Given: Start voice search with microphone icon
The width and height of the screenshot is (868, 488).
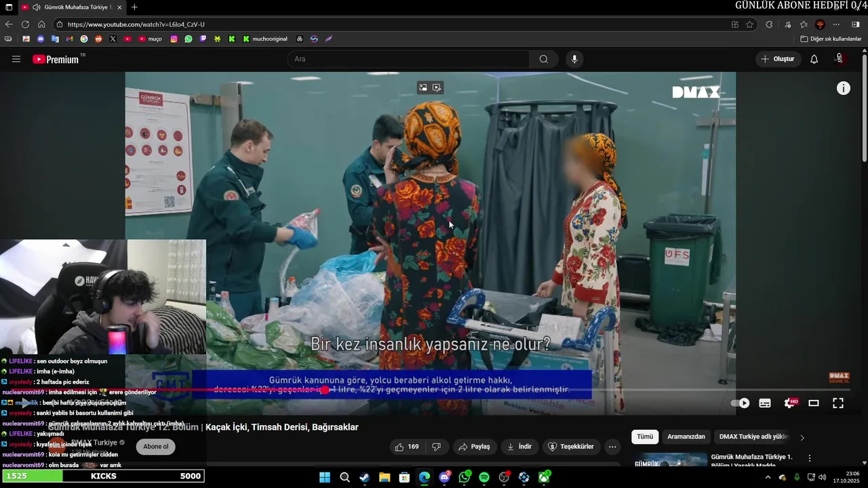Looking at the screenshot, I should [x=574, y=59].
